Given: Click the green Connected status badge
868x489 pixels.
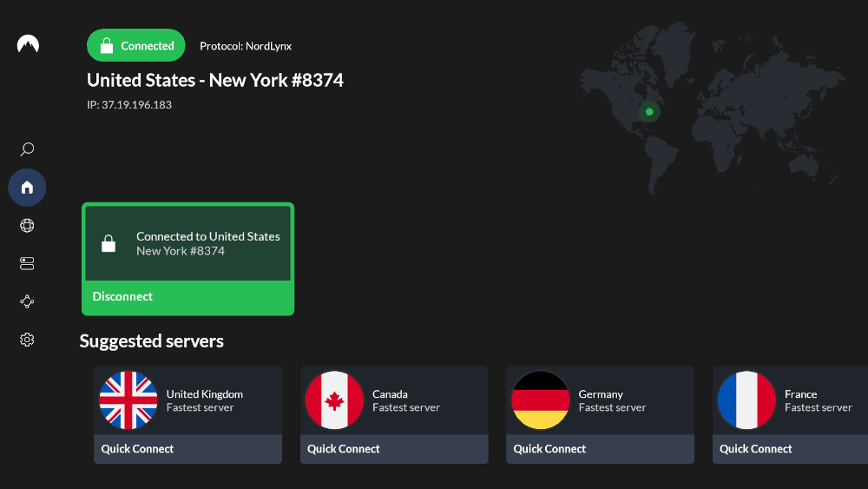Looking at the screenshot, I should (x=136, y=46).
